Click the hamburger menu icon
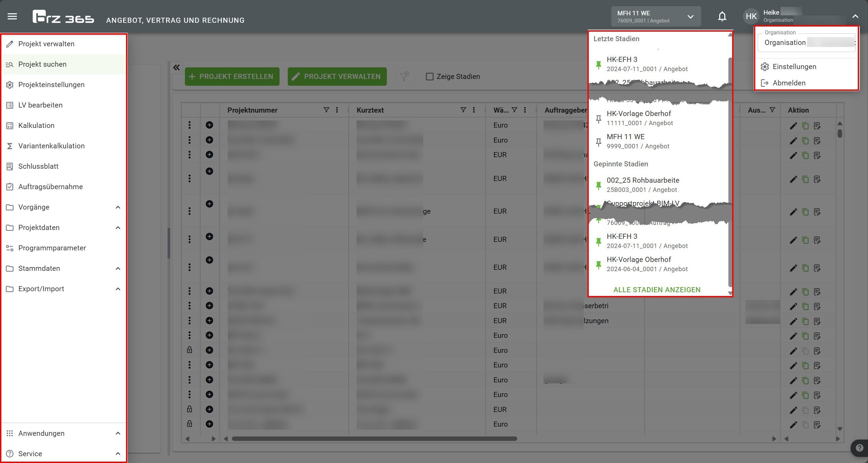 coord(12,16)
